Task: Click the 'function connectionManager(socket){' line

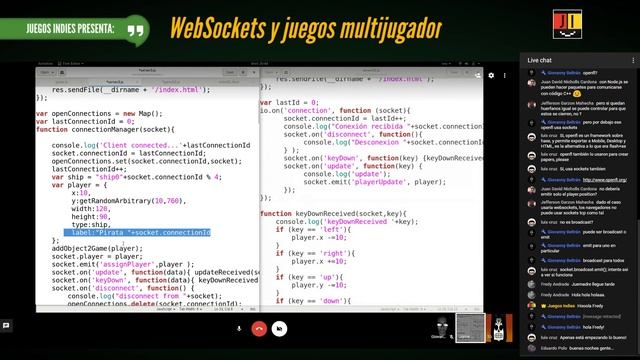Action: [105, 129]
